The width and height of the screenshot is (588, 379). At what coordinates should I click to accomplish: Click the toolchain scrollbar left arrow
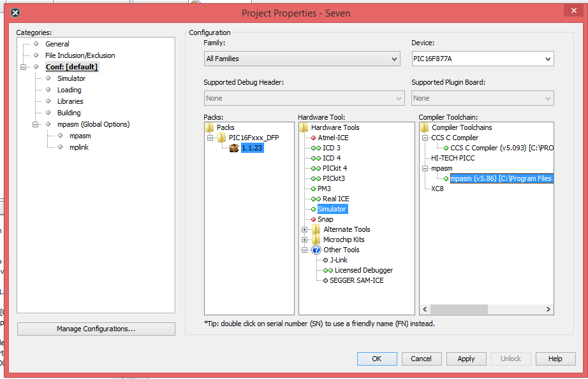pos(425,310)
